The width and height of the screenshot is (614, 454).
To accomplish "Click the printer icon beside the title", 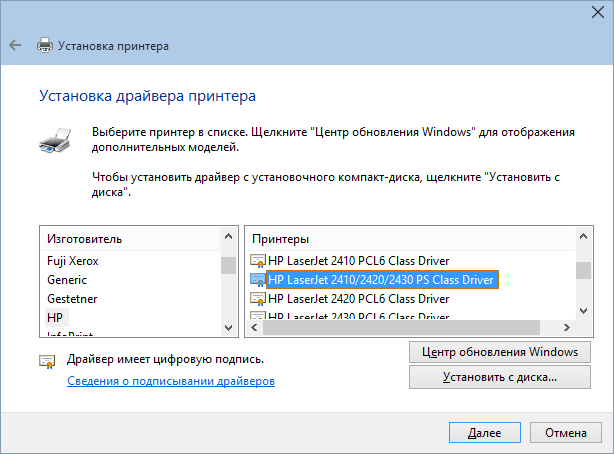I will click(x=45, y=45).
